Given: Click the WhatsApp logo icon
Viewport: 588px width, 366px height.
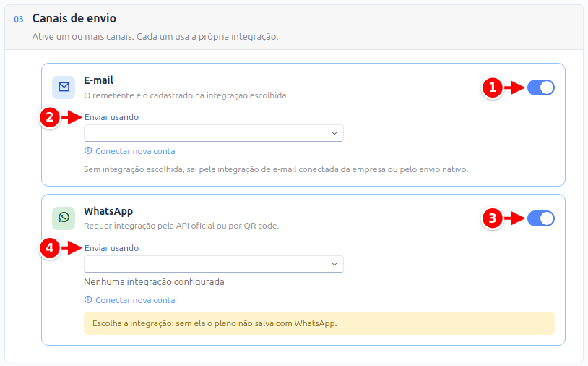Looking at the screenshot, I should pos(64,218).
